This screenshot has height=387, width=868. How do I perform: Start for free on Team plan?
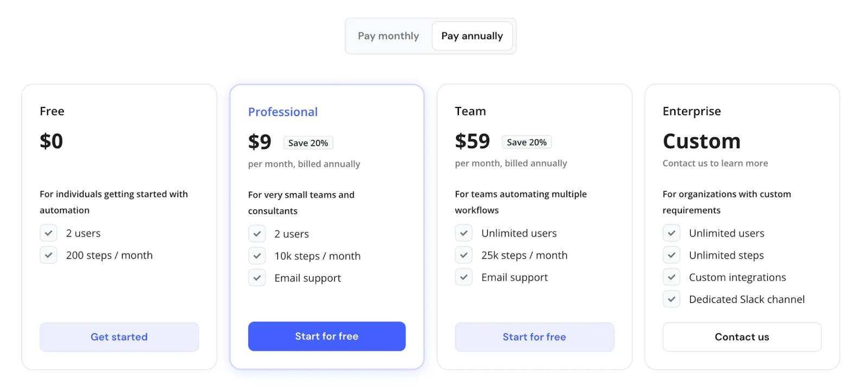pyautogui.click(x=534, y=337)
